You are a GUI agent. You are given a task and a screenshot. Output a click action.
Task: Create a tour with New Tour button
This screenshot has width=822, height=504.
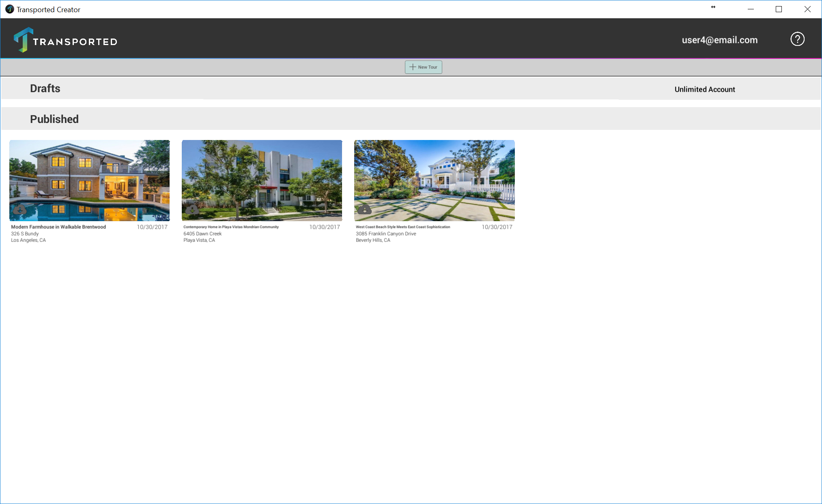point(423,67)
